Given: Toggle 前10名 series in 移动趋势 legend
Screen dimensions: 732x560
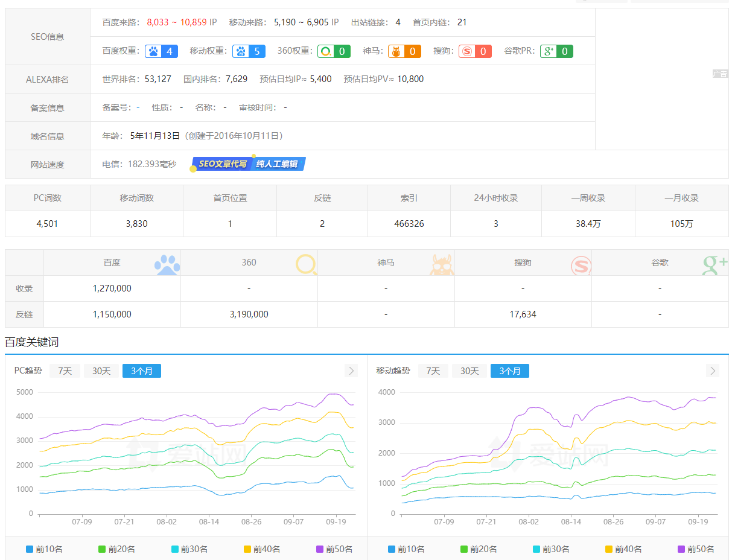Looking at the screenshot, I should tap(406, 549).
